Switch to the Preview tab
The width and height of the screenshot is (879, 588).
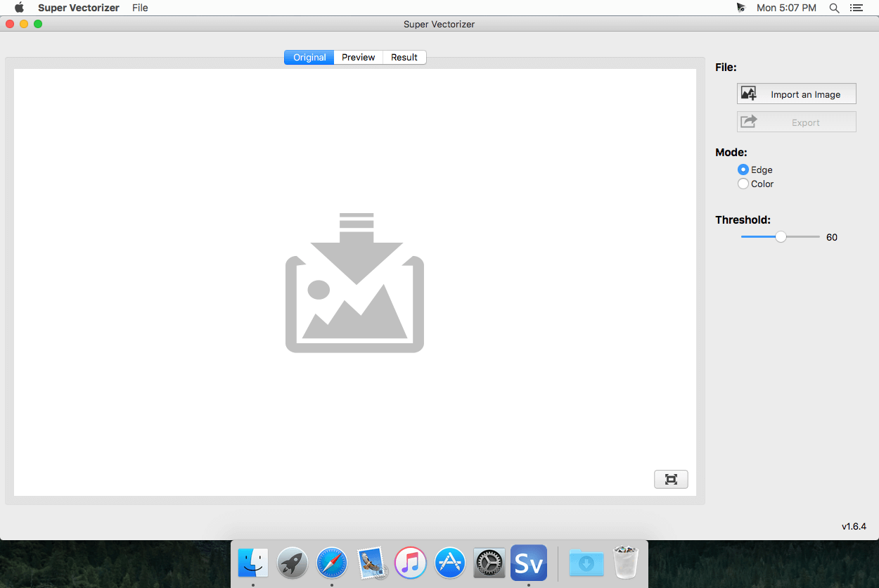359,57
